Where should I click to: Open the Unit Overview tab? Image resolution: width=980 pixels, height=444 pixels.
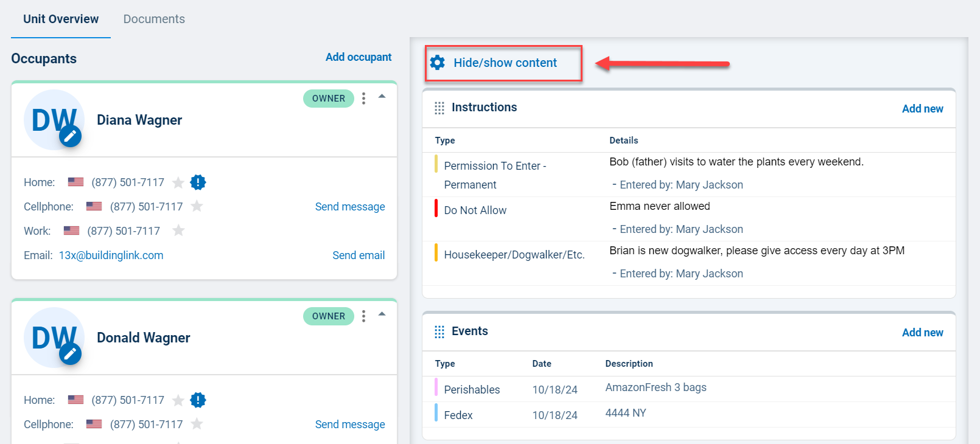61,19
